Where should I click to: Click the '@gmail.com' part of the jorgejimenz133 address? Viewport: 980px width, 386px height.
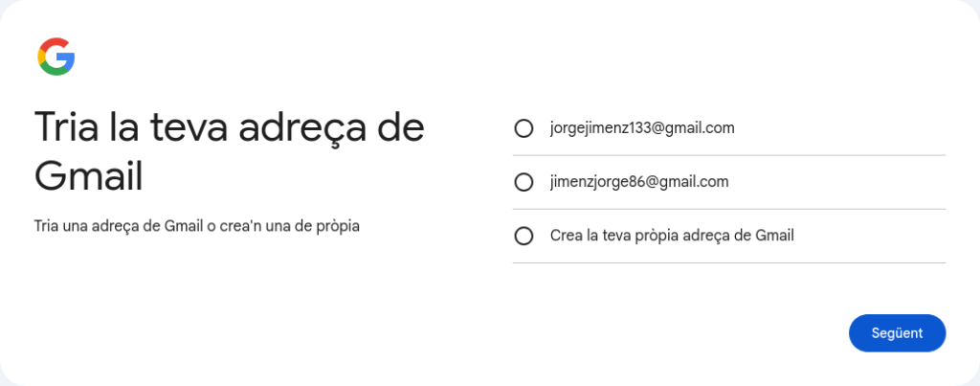coord(696,127)
